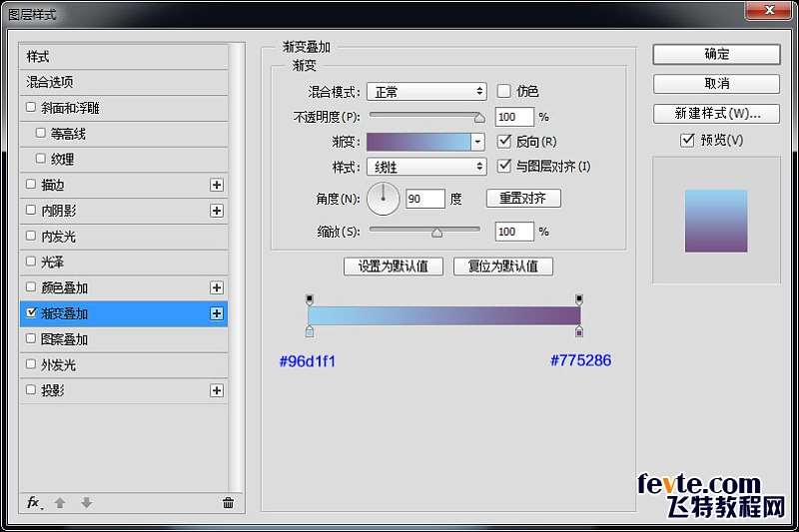Open the 混合模式 dropdown showing 正常
799x532 pixels.
tap(426, 92)
